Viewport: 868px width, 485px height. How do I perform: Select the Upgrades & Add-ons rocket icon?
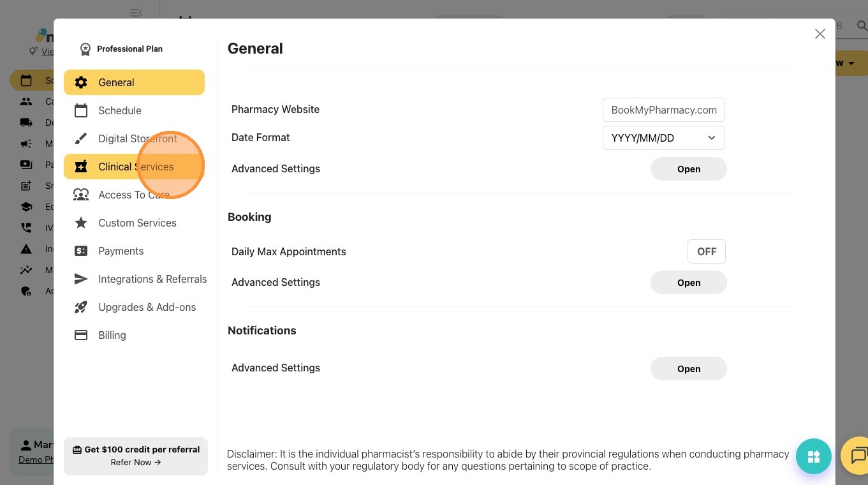click(x=81, y=307)
